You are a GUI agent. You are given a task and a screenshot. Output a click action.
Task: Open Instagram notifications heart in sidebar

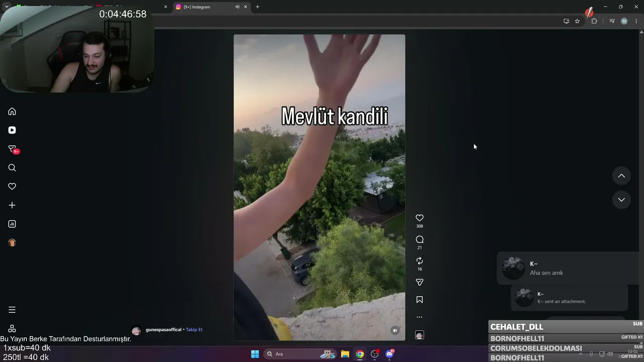[12, 187]
